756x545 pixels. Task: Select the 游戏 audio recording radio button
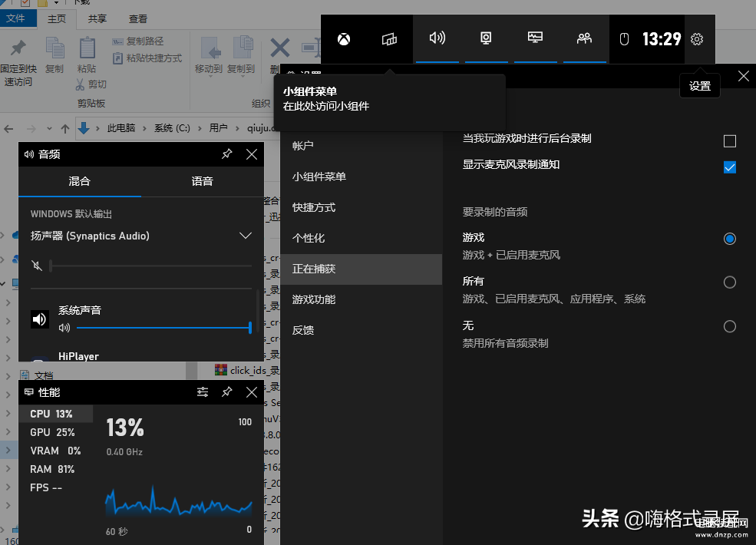(730, 239)
